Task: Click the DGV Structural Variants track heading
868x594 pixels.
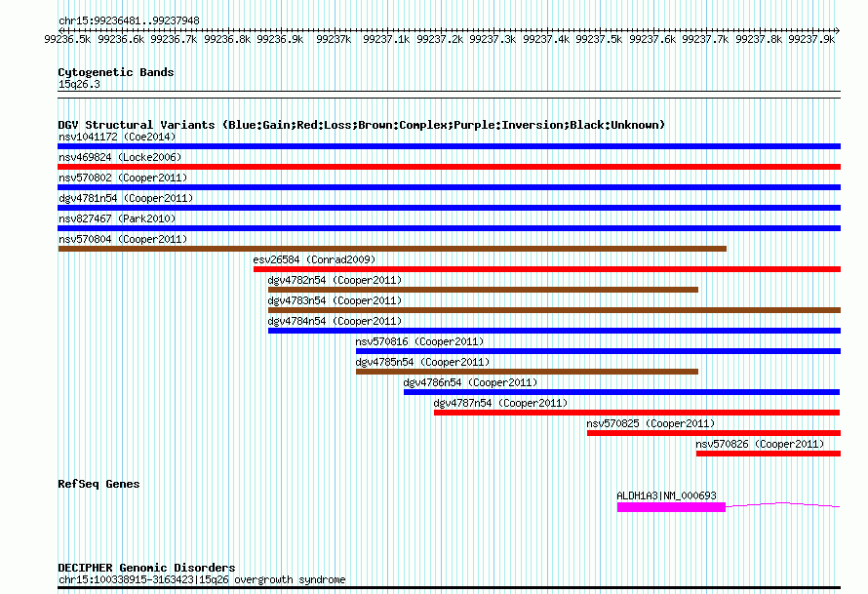Action: pyautogui.click(x=361, y=125)
